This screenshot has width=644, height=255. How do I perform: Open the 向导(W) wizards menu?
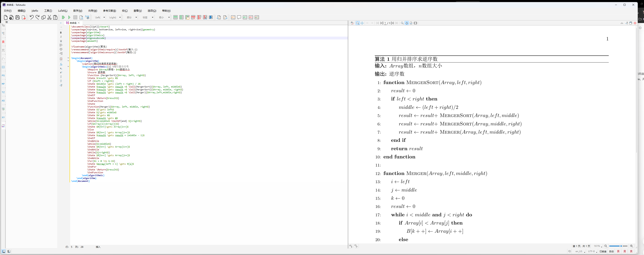(92, 11)
